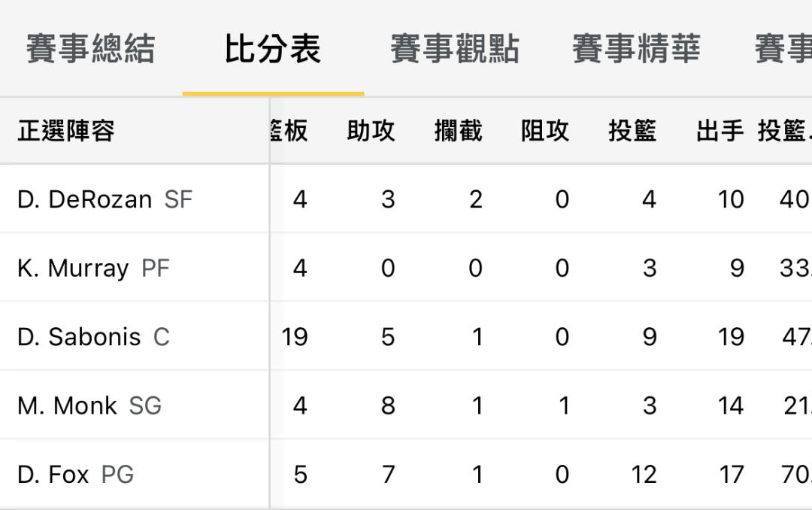Viewport: 812px width, 510px height.
Task: Click the 阻攻 column header
Action: (x=545, y=131)
